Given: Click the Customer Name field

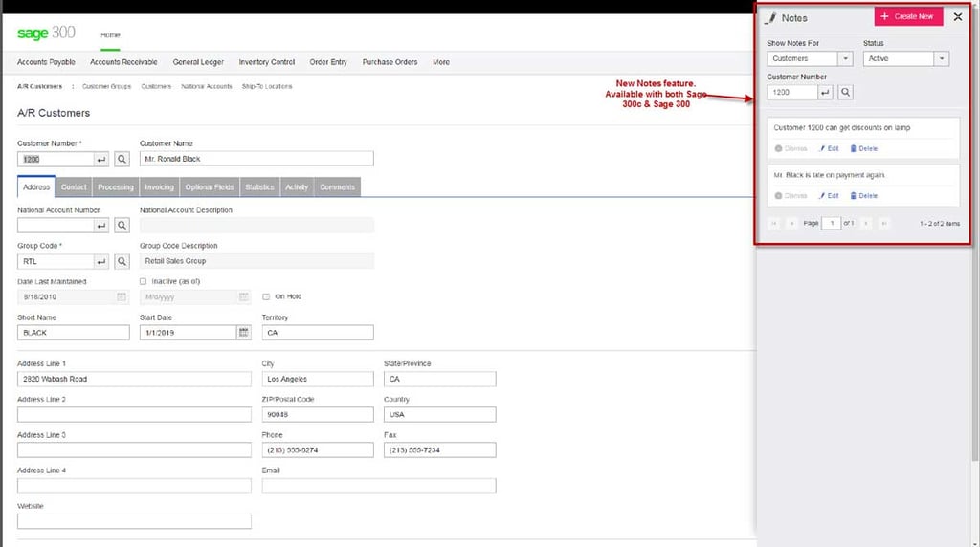Looking at the screenshot, I should pyautogui.click(x=256, y=160).
